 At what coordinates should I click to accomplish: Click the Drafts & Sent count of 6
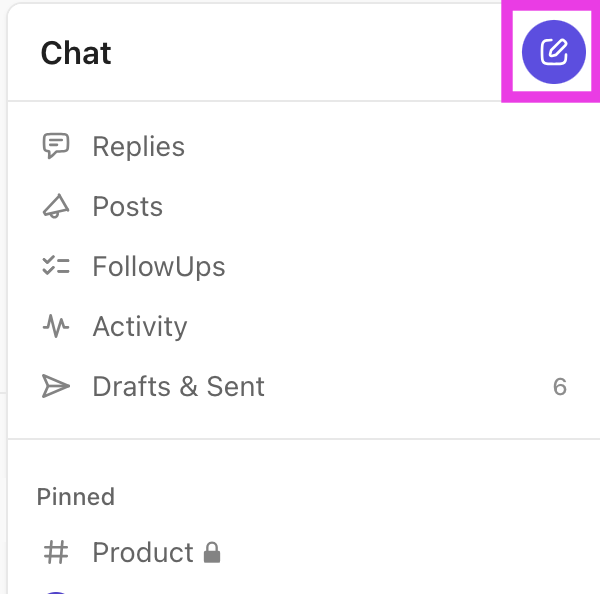point(560,386)
